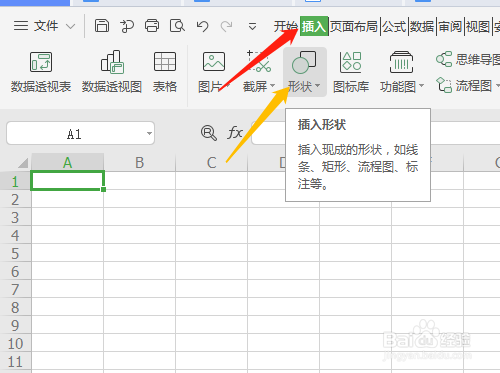Click the fx insert function icon
The image size is (500, 373).
click(x=234, y=133)
